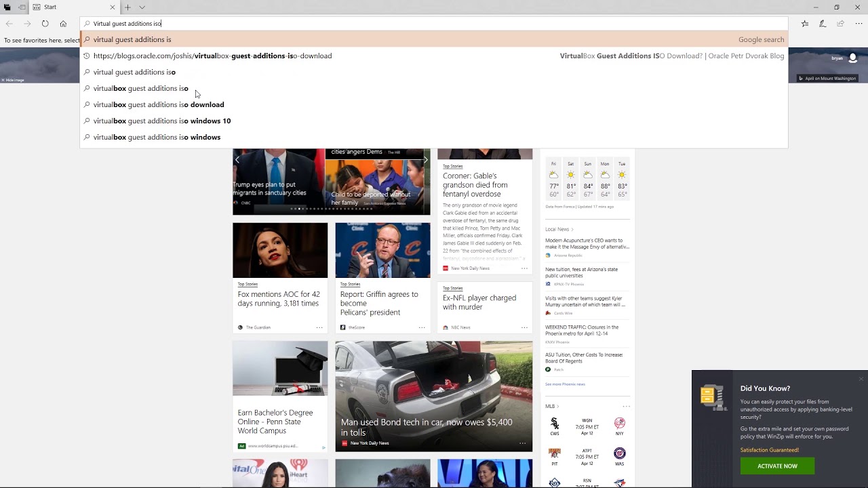Screen dimensions: 868x488
Task: Click the AdChoices icon on Penn State ad
Action: pos(323,447)
